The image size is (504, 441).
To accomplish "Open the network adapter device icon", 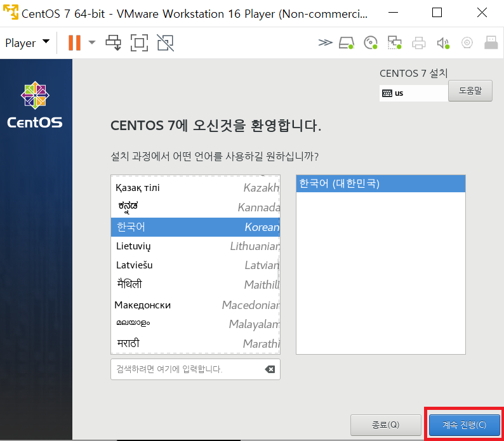I will [394, 43].
